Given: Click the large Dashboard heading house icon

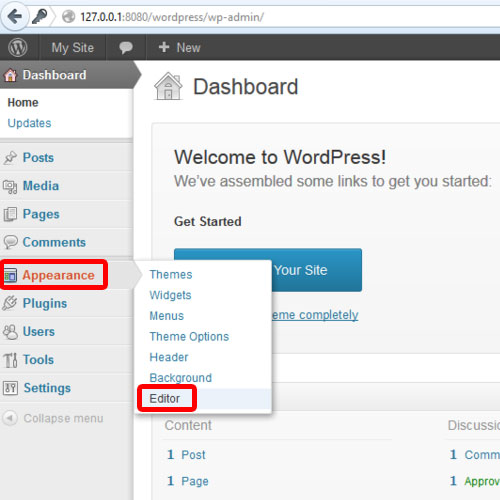Looking at the screenshot, I should click(x=168, y=86).
